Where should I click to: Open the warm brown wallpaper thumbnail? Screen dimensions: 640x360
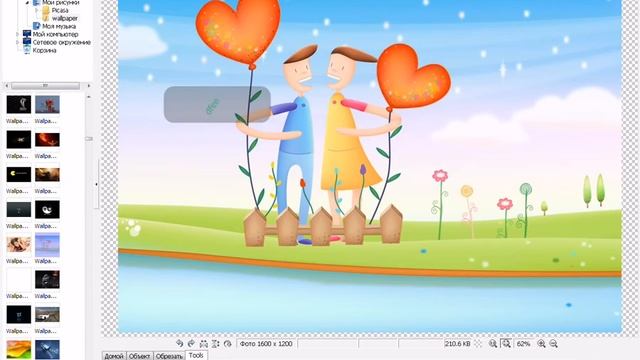pyautogui.click(x=47, y=174)
